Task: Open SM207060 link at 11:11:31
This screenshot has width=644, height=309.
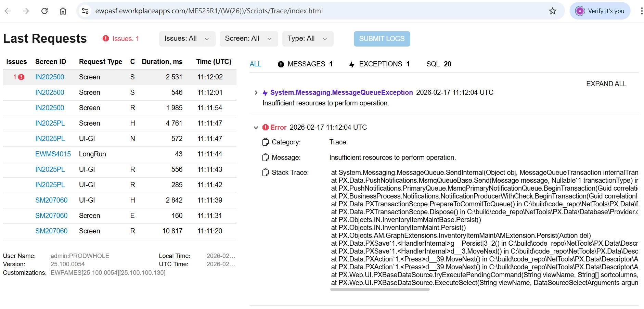Action: point(51,216)
